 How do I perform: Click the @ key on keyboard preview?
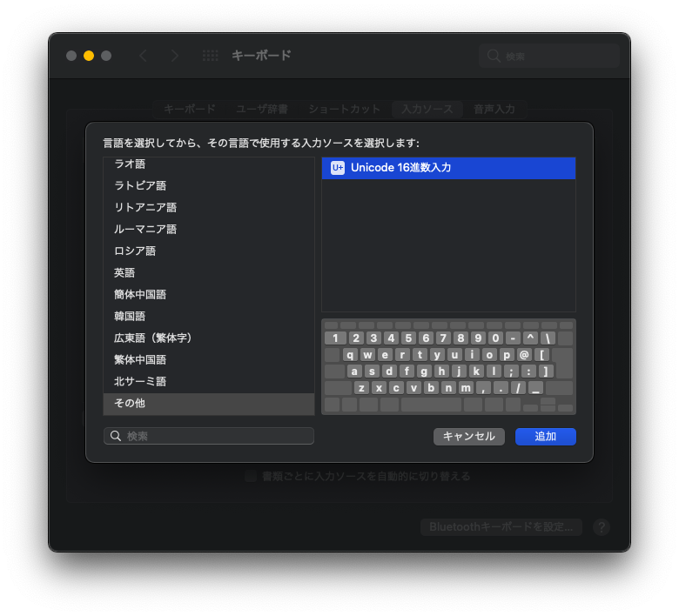point(524,355)
